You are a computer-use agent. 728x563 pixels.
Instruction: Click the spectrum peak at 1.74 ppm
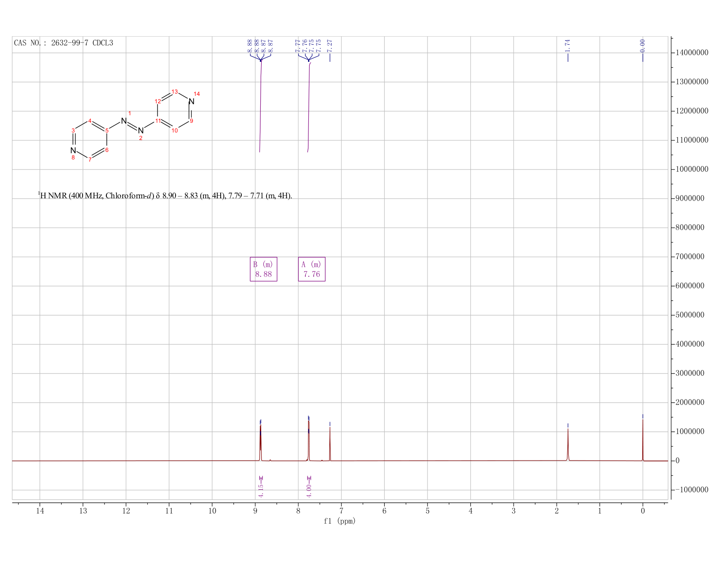point(568,444)
